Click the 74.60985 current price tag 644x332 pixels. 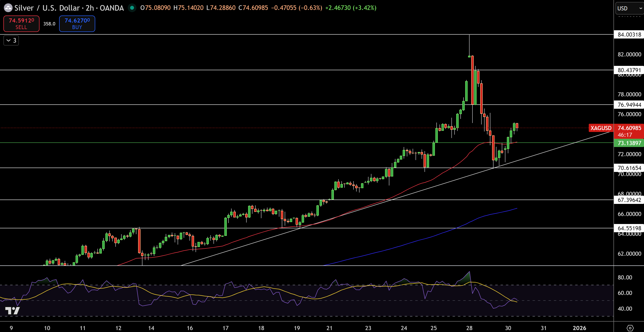(x=628, y=128)
